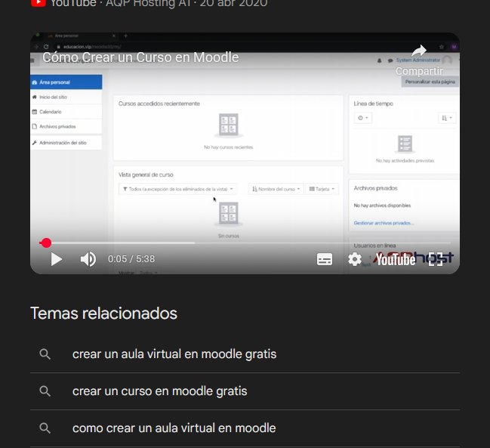Click search icon beside second related topic
This screenshot has height=448, width=490.
click(45, 391)
